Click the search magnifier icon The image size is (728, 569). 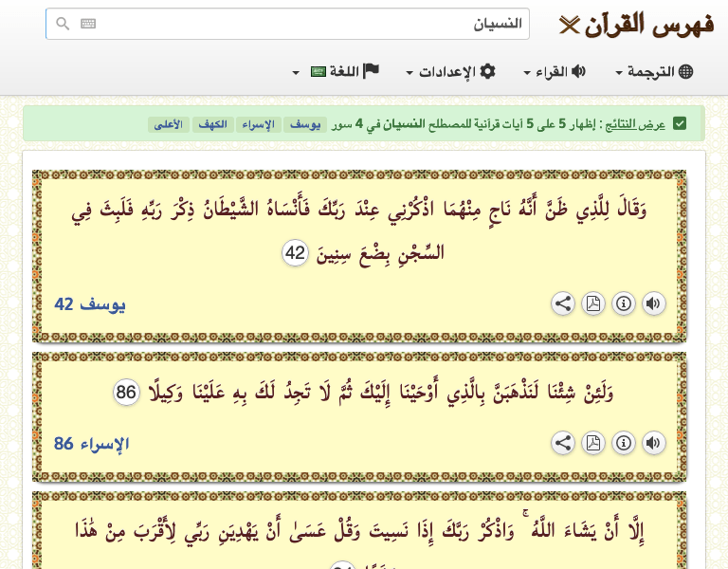tap(63, 25)
